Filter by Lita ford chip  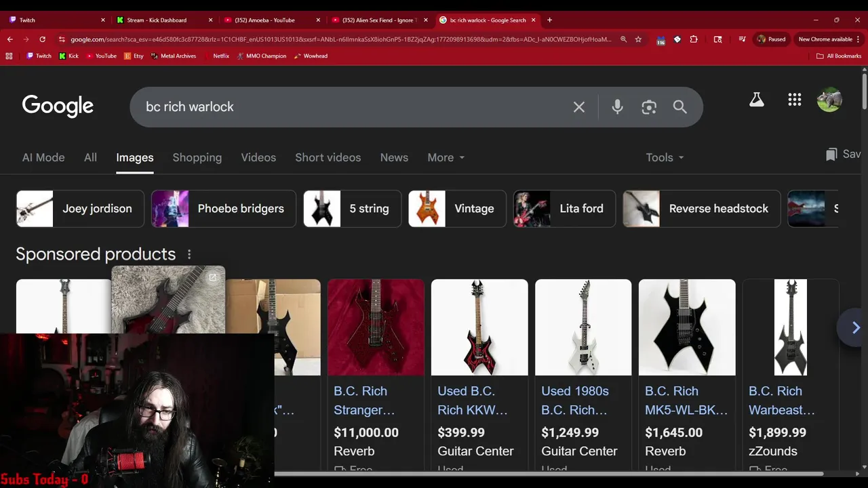pyautogui.click(x=565, y=209)
